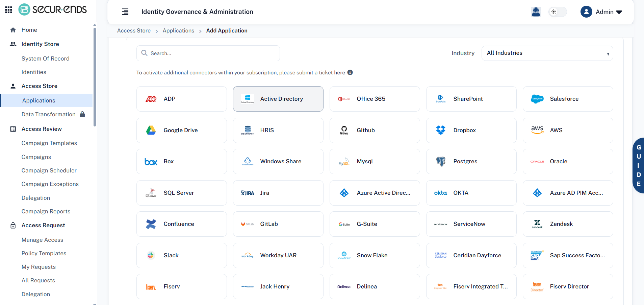Click the Active Directory Windows icon
Viewport: 644px width, 305px height.
click(248, 99)
